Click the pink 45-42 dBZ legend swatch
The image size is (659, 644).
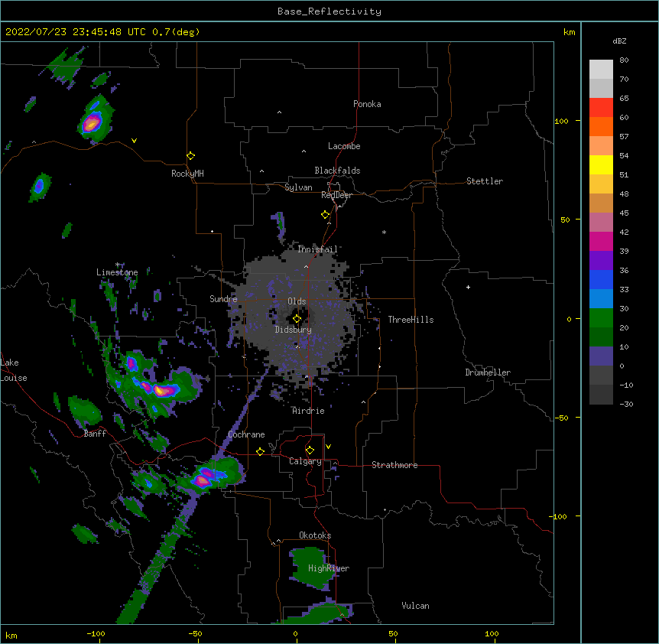[601, 223]
